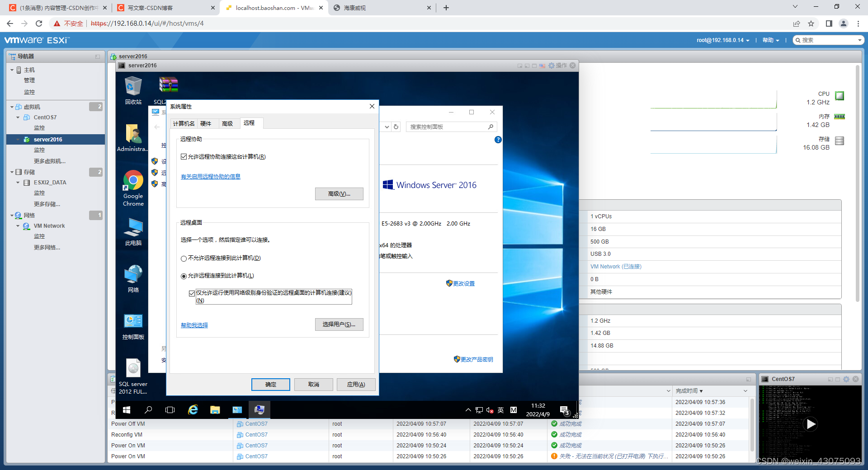Click network status icon in guest tray
The height and width of the screenshot is (470, 868).
click(479, 410)
